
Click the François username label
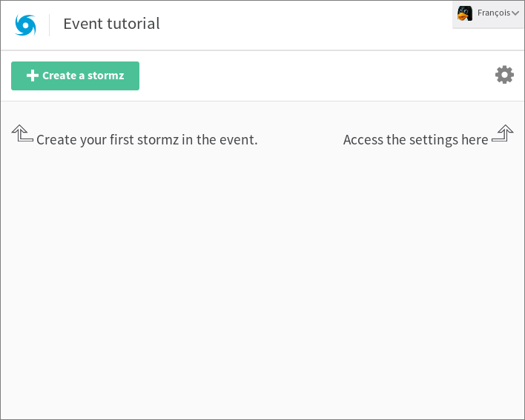tap(494, 13)
